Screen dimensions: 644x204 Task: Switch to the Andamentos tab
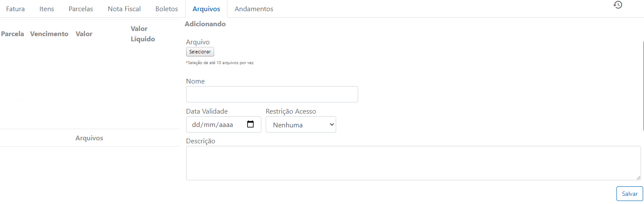coord(254,9)
